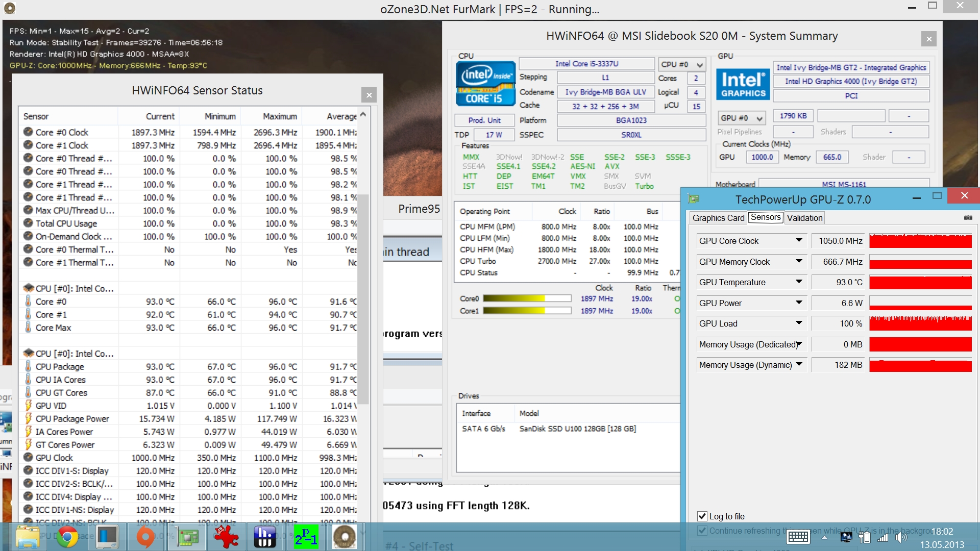Show hidden tray icons arrow

point(824,537)
